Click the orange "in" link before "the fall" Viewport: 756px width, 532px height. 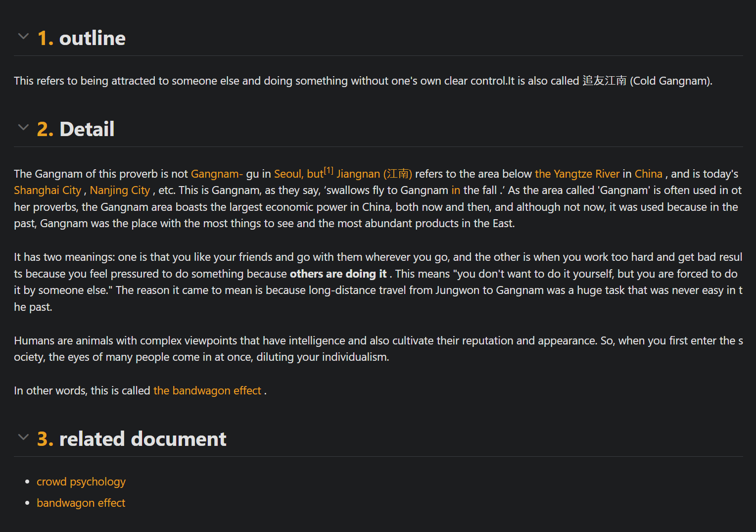(456, 191)
